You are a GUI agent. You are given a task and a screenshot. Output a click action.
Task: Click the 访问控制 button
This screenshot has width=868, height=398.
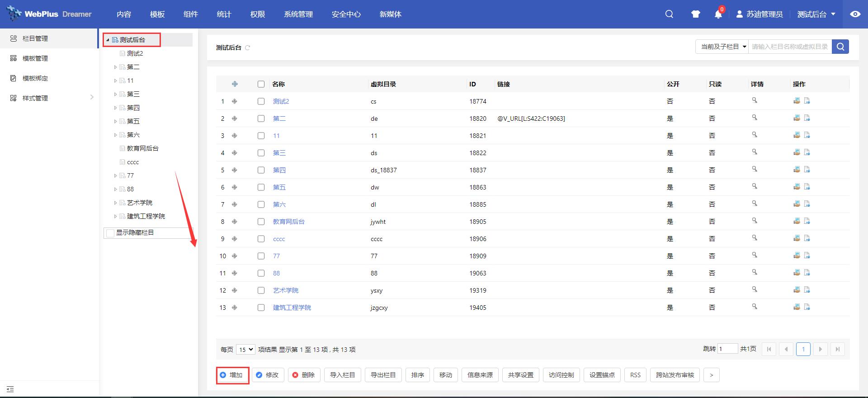pos(561,375)
